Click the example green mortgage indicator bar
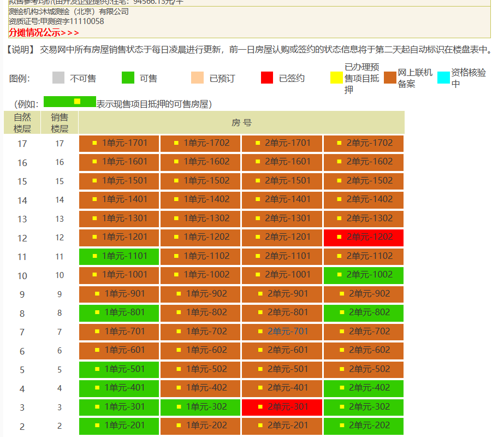Screen dimensions: 504x437 pos(70,102)
